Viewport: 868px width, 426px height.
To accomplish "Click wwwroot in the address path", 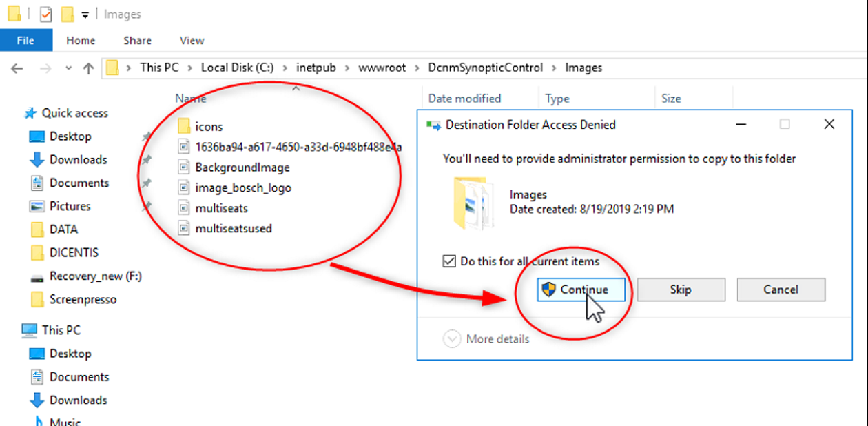I will pos(382,68).
